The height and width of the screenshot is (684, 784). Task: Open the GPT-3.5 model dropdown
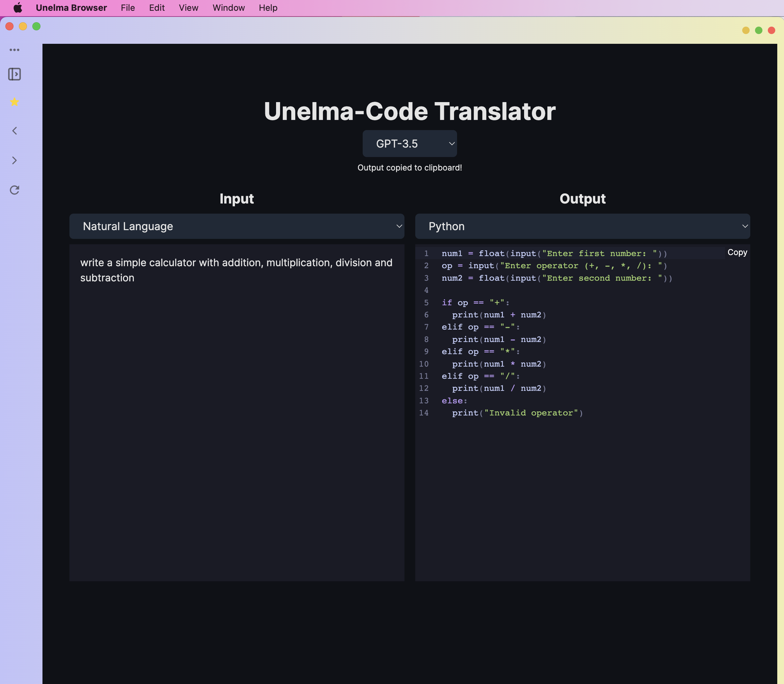click(x=410, y=144)
